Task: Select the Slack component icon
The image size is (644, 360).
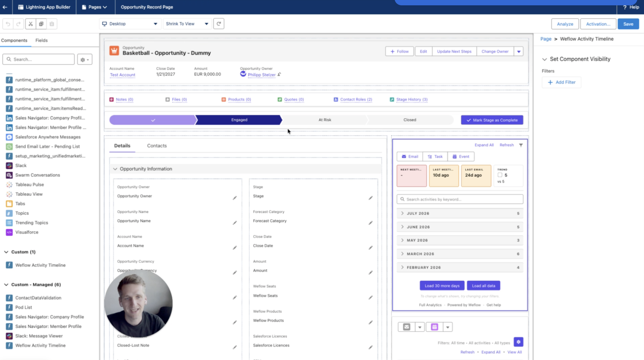Action: tap(9, 165)
